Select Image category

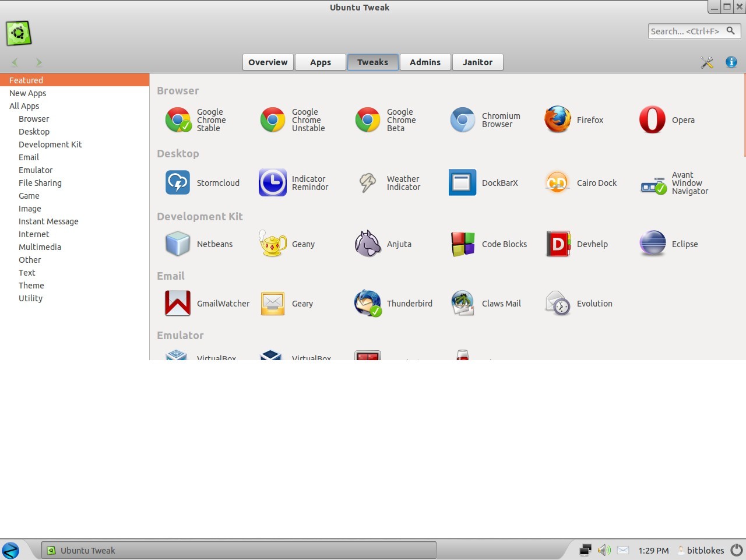pyautogui.click(x=75, y=209)
